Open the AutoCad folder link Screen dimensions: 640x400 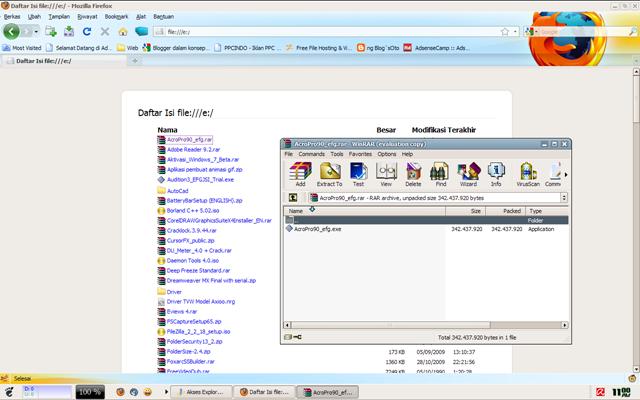[x=178, y=191]
